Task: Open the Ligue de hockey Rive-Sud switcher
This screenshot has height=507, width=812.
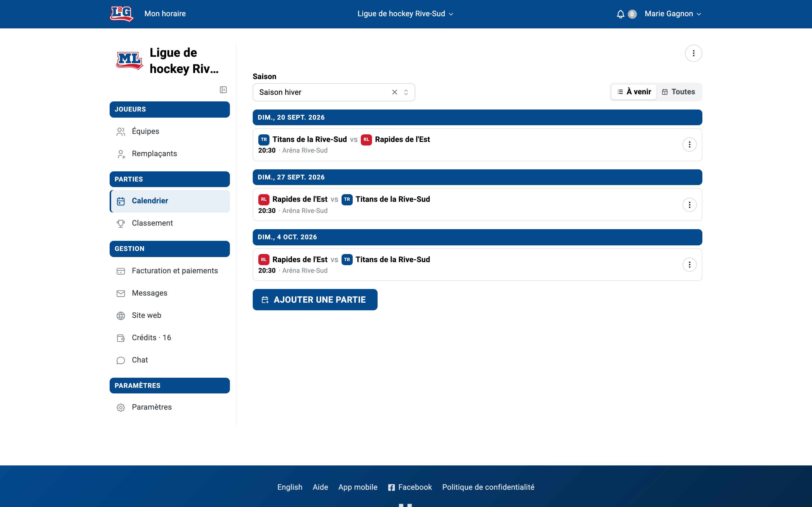Action: pos(405,14)
